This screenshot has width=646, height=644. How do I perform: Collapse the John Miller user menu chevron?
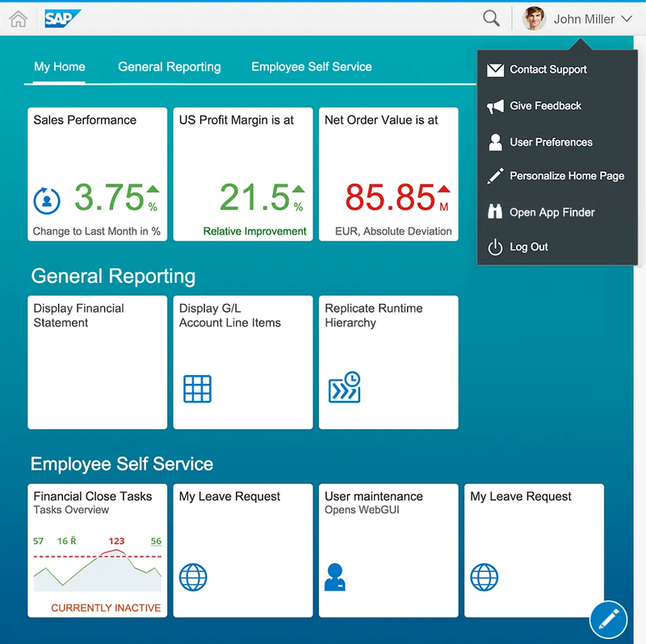(627, 19)
